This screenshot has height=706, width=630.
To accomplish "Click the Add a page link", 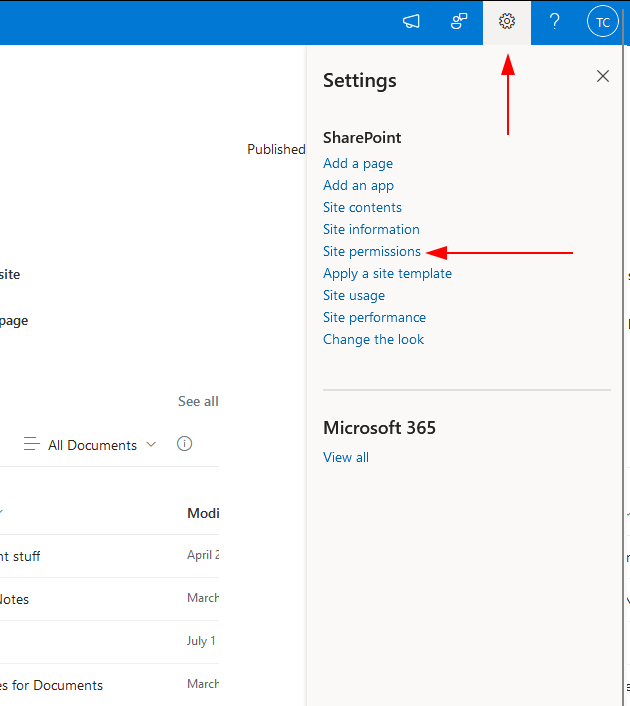I will tap(358, 163).
